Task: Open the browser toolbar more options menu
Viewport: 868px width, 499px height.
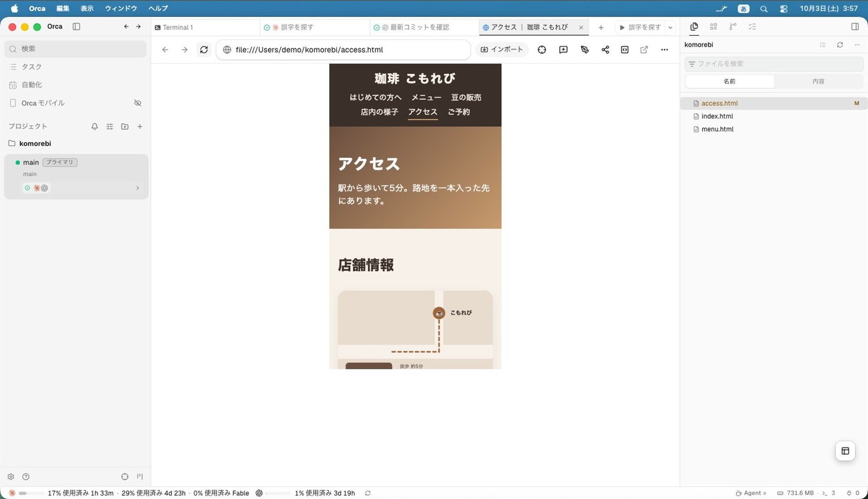Action: point(664,49)
